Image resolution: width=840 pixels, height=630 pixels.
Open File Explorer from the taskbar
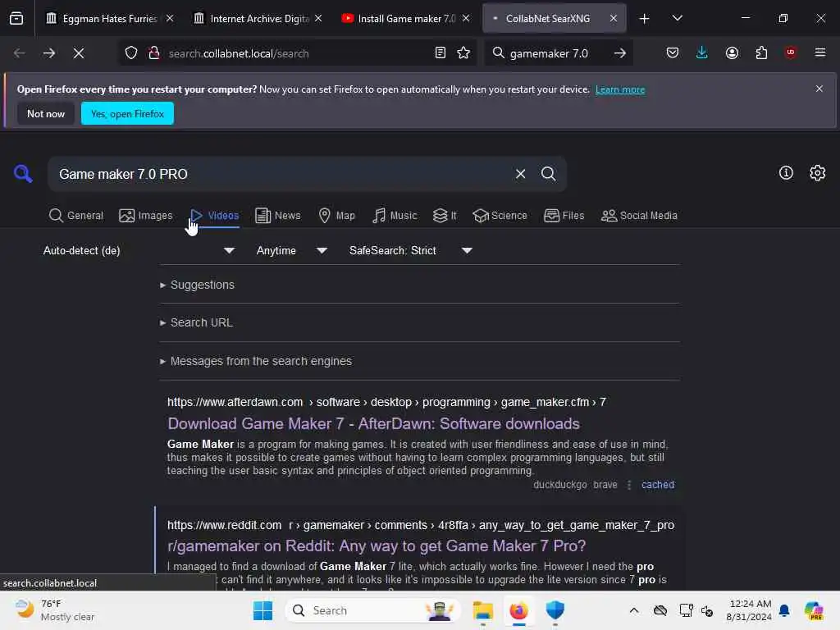pyautogui.click(x=482, y=610)
